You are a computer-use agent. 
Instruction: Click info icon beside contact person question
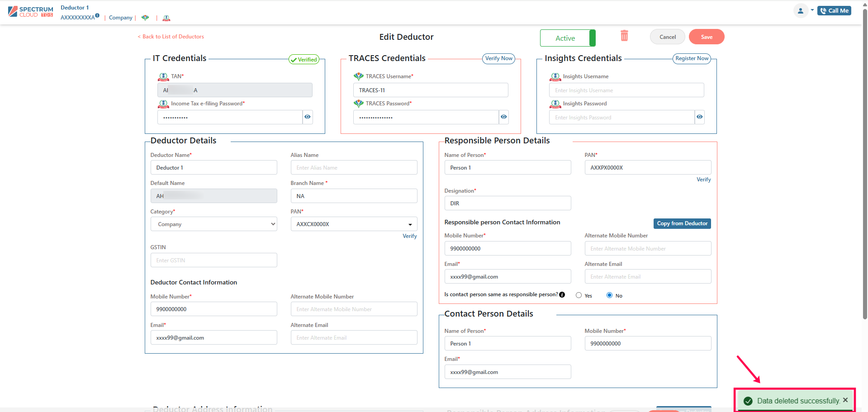pos(562,295)
